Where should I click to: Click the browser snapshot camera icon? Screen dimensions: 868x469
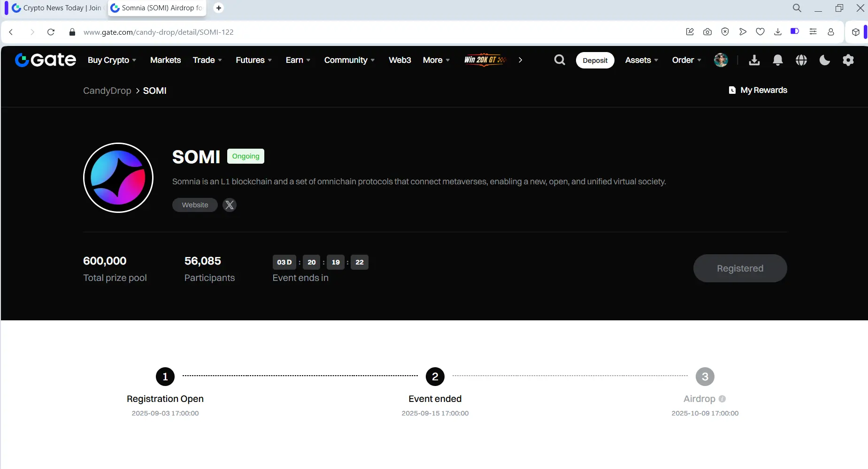[x=707, y=32]
